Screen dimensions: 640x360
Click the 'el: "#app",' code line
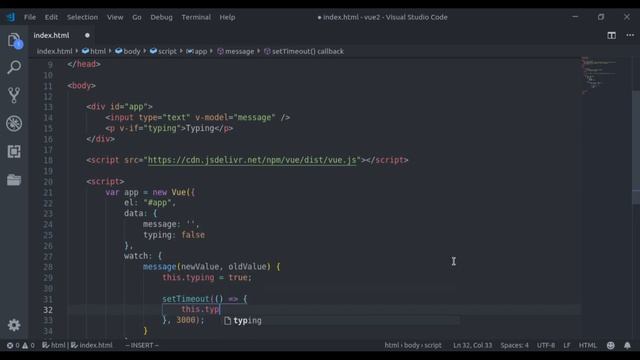150,203
